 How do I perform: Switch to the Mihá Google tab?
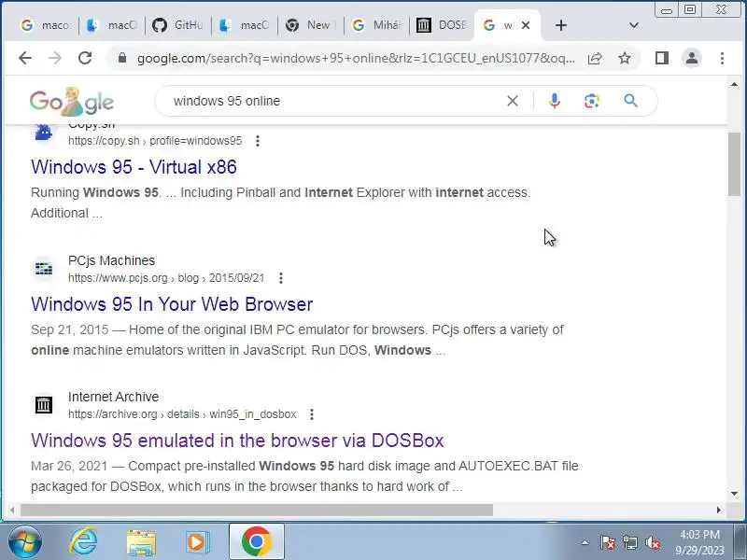[376, 25]
